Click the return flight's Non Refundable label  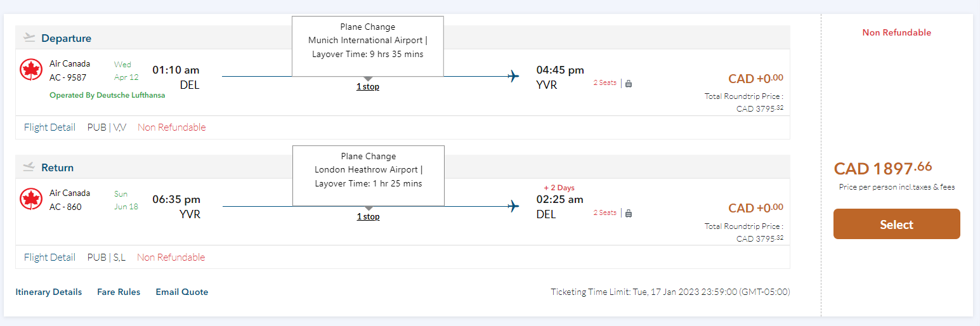click(171, 257)
